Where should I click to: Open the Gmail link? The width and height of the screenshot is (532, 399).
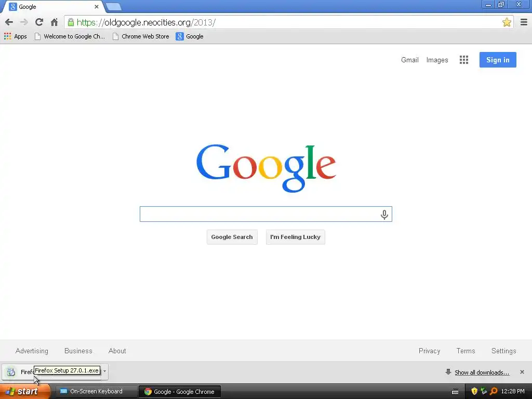click(x=409, y=60)
